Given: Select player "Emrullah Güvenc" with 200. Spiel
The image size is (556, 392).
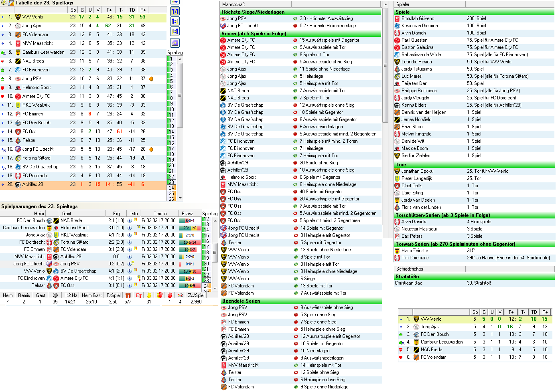Looking at the screenshot, I should point(474,18).
